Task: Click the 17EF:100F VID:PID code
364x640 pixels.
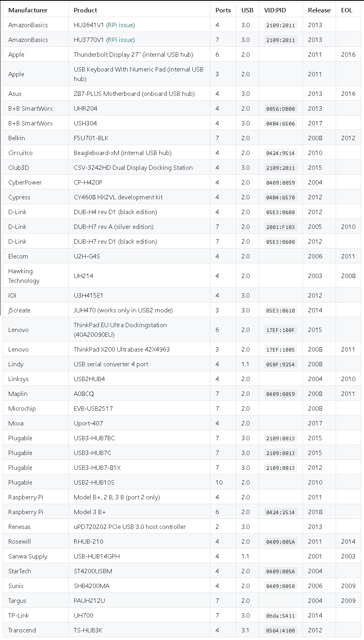Action: (281, 330)
